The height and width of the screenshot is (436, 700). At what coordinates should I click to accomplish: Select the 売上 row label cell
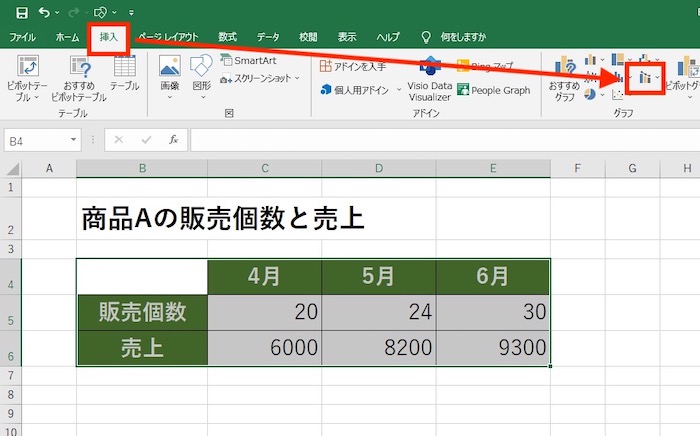[142, 348]
